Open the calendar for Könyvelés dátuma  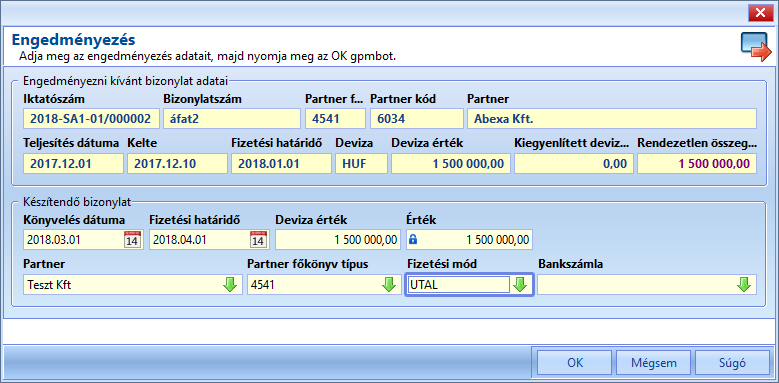133,240
